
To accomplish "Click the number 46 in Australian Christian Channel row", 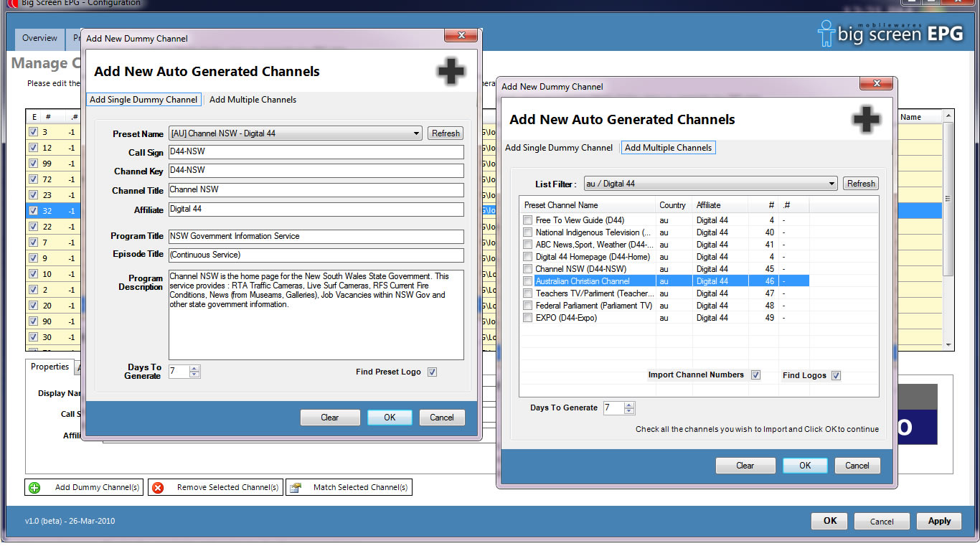I will pyautogui.click(x=769, y=281).
